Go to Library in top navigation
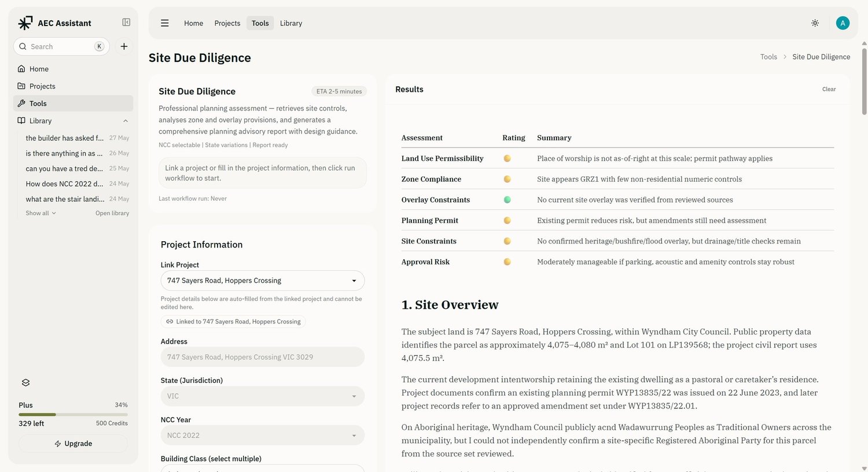Viewport: 868px width, 472px height. (291, 23)
